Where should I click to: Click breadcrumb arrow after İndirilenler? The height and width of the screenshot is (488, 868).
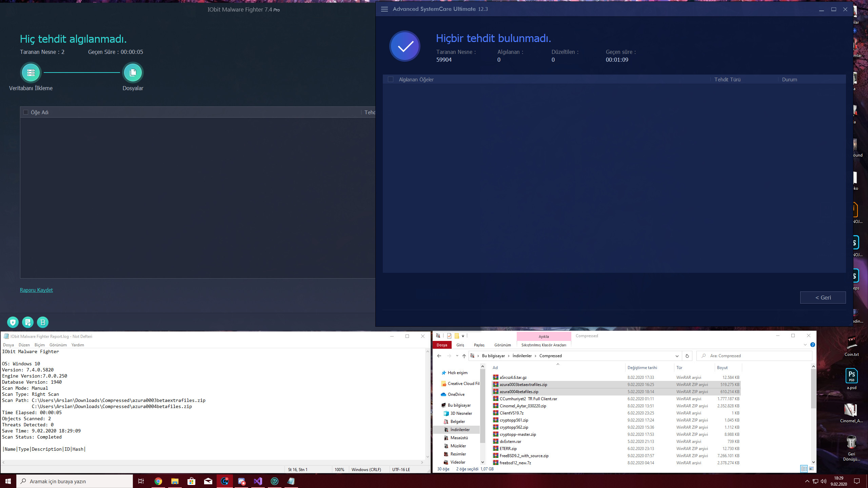pos(535,356)
